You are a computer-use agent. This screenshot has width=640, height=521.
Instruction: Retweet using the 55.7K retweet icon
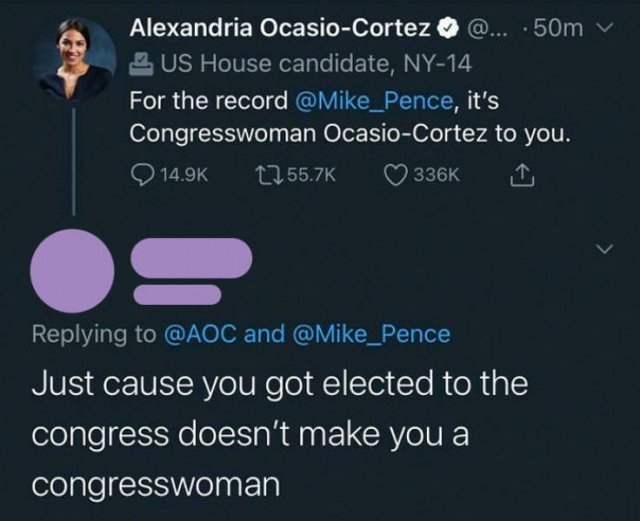click(x=269, y=175)
